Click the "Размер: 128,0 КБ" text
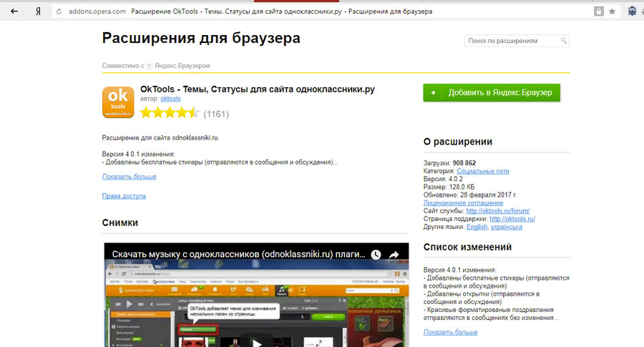This screenshot has height=347, width=644. (x=449, y=187)
